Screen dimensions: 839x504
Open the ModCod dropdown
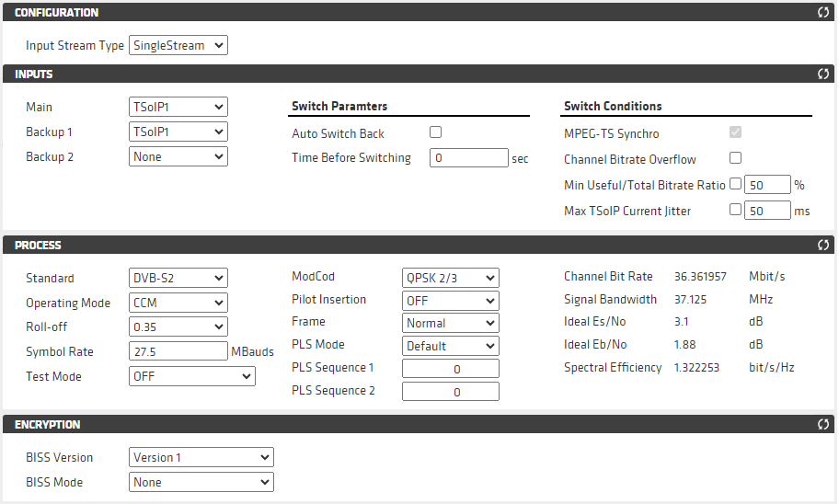451,277
